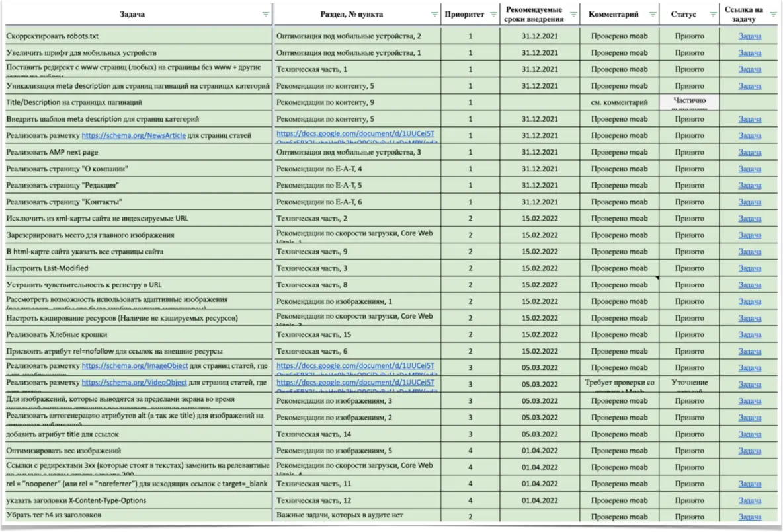Screen dimensions: 783x532
Task: Open Google Docs link in the NewsArticle row
Action: click(355, 133)
